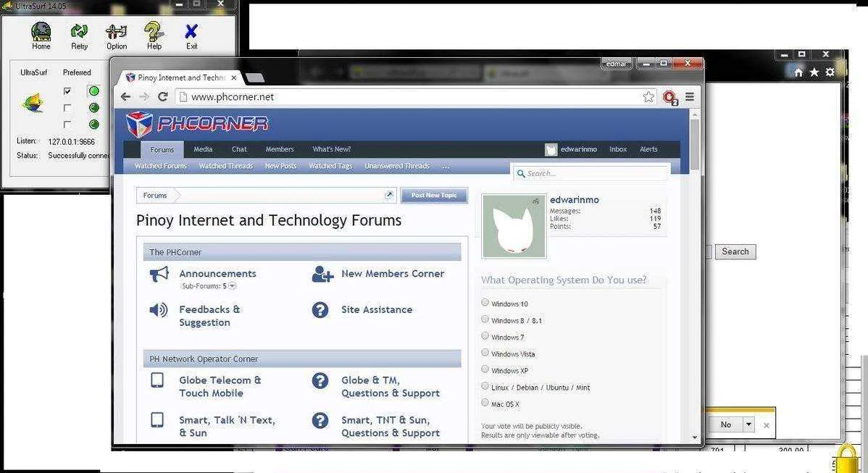Click the scrollbar down arrow in Chrome
The height and width of the screenshot is (473, 868).
pyautogui.click(x=695, y=438)
